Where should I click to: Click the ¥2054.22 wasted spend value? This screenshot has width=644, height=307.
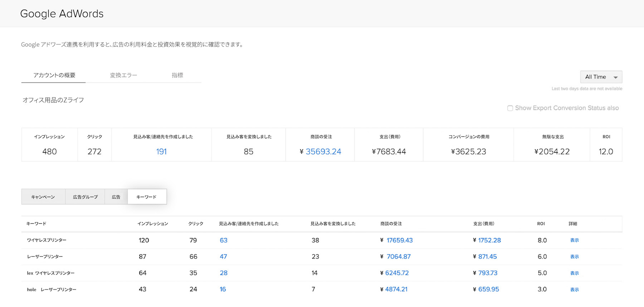(552, 152)
